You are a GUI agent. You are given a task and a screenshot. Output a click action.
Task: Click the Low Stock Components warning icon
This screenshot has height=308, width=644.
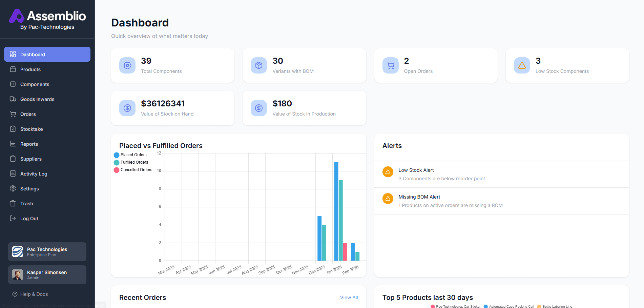tap(522, 65)
